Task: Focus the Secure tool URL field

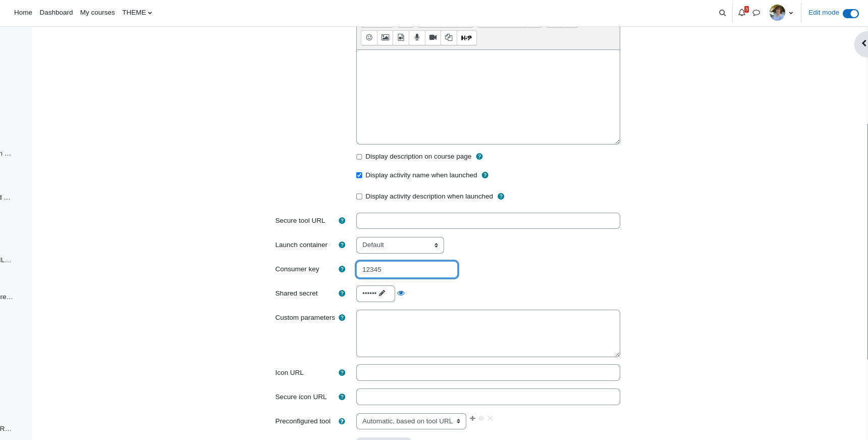Action: [488, 221]
